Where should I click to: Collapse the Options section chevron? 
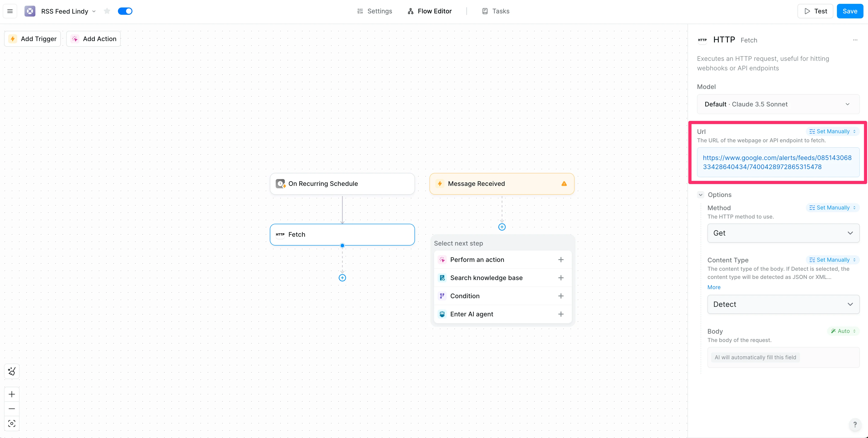(700, 195)
